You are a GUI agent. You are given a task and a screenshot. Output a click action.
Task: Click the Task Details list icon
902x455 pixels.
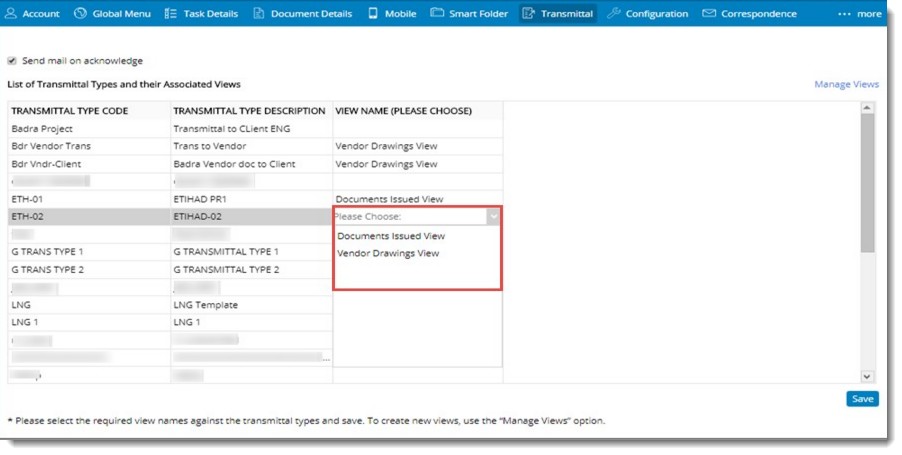point(170,13)
